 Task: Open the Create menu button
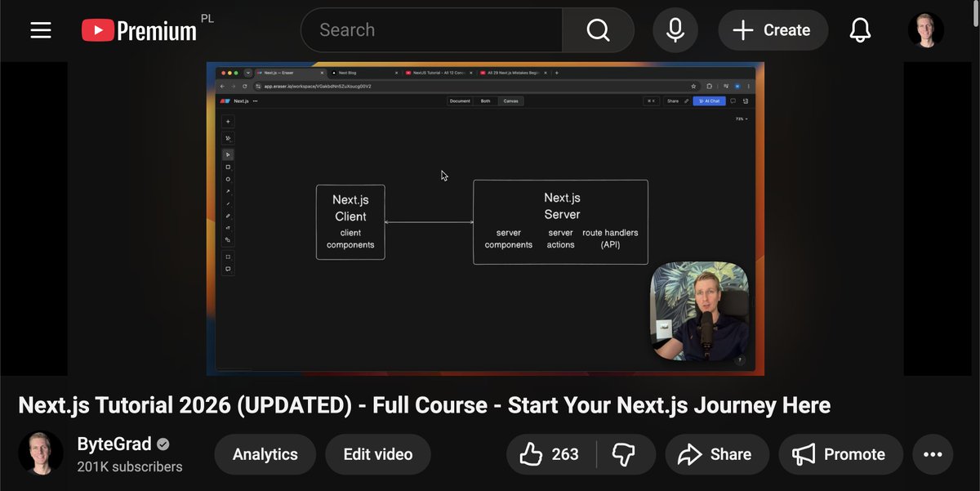click(773, 30)
